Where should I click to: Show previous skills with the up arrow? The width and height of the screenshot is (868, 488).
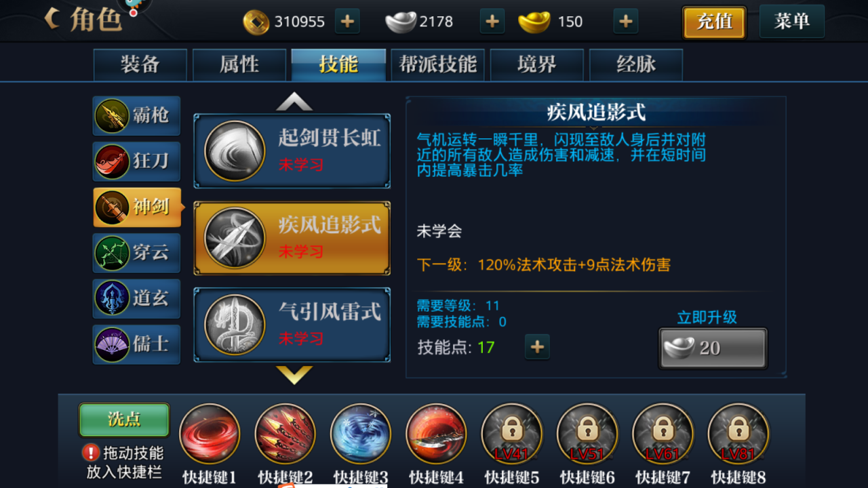294,102
